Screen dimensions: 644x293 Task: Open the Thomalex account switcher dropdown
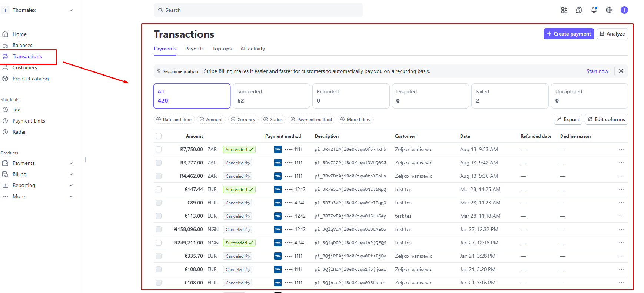click(71, 10)
